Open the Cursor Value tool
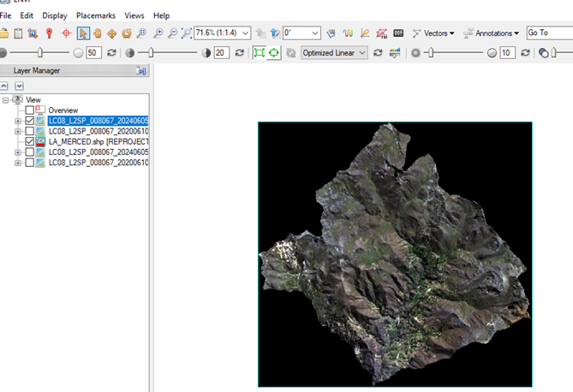Screen dimensions: 573x392 [x=331, y=33]
